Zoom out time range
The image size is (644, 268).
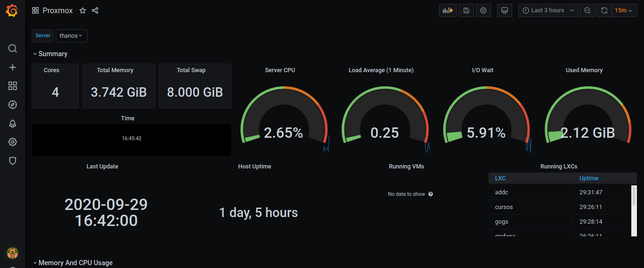(x=587, y=10)
